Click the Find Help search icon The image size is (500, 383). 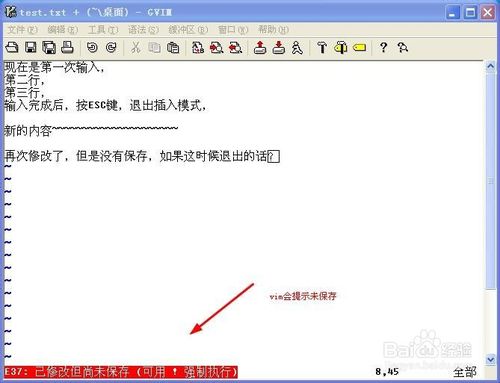[403, 48]
